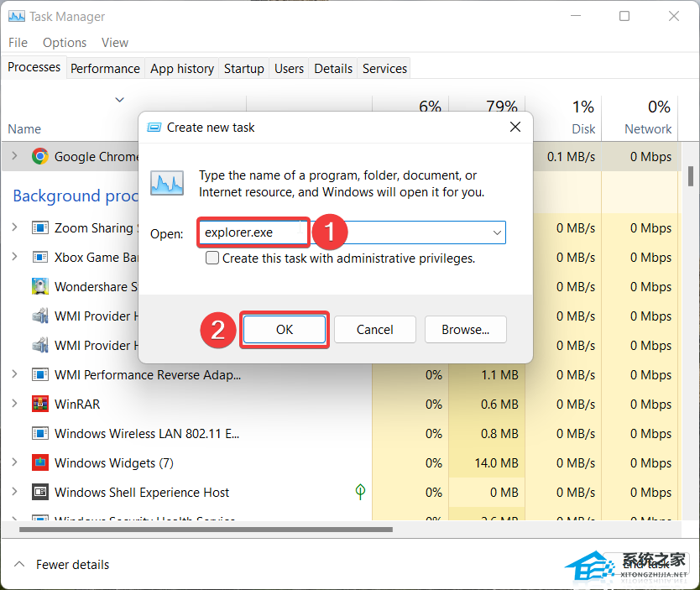Image resolution: width=700 pixels, height=590 pixels.
Task: Open the Options menu
Action: [65, 43]
